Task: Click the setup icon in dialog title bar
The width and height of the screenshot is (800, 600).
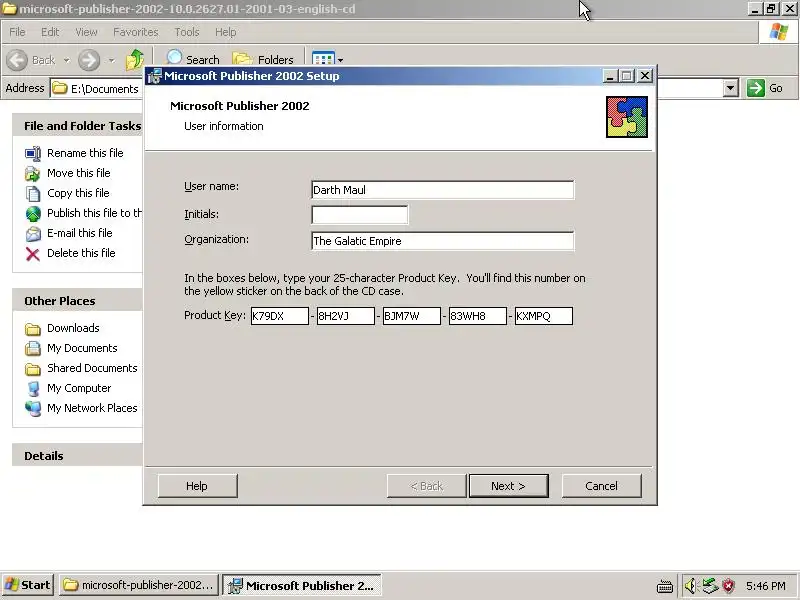Action: coord(154,76)
